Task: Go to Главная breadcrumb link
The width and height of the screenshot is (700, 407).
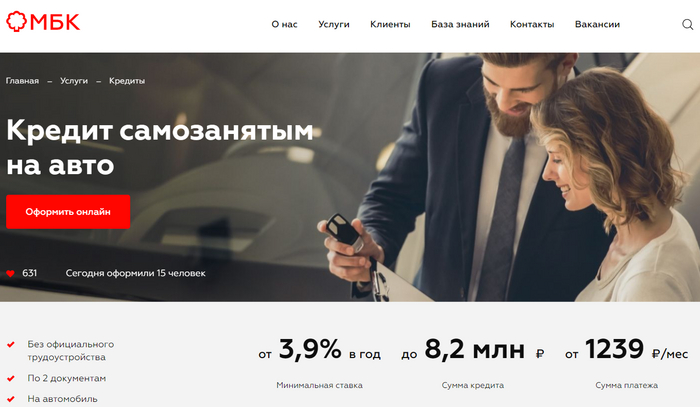Action: point(22,81)
